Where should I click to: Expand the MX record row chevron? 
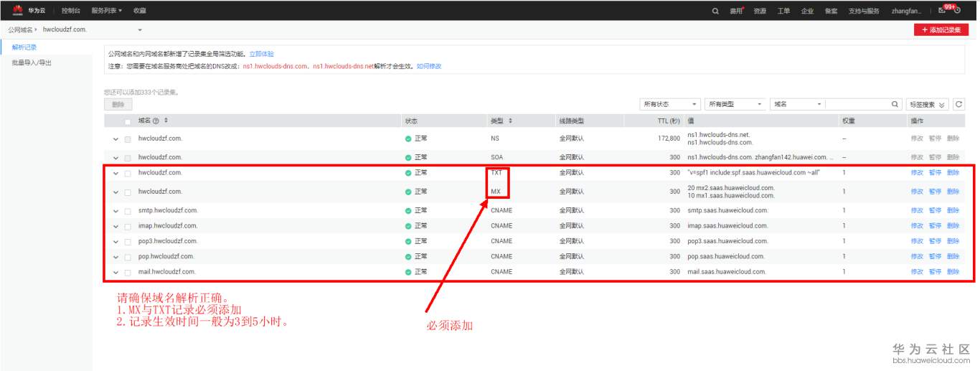(116, 192)
